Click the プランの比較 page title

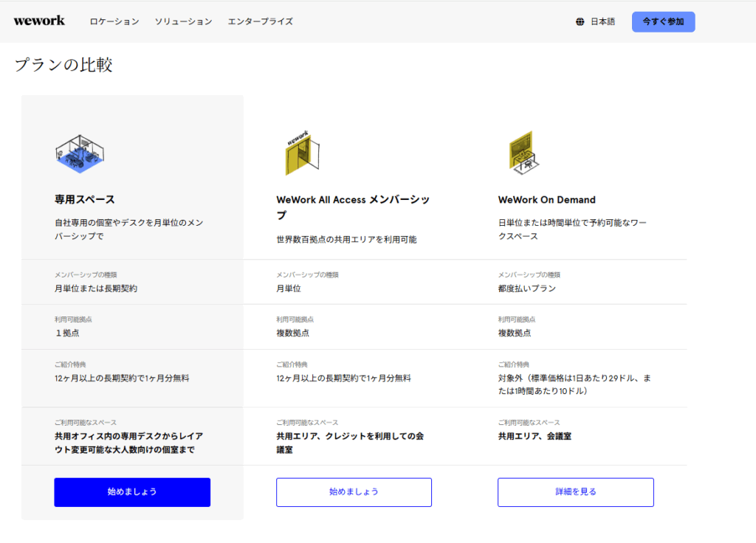click(63, 65)
